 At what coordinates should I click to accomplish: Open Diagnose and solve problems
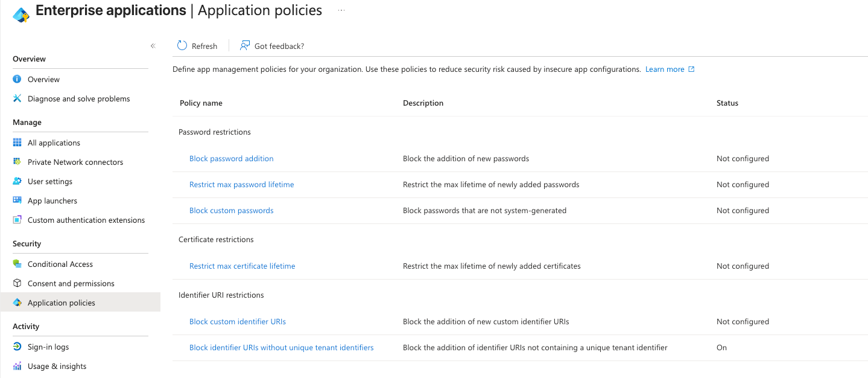tap(80, 98)
